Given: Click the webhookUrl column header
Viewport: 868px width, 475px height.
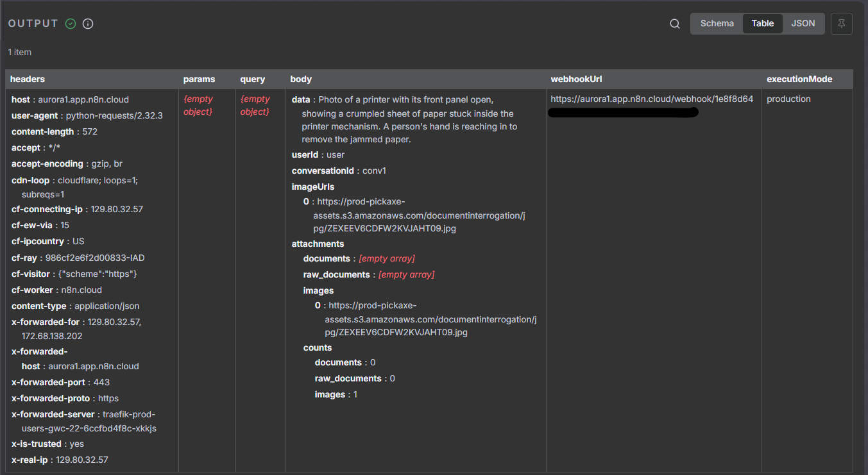Looking at the screenshot, I should [576, 79].
